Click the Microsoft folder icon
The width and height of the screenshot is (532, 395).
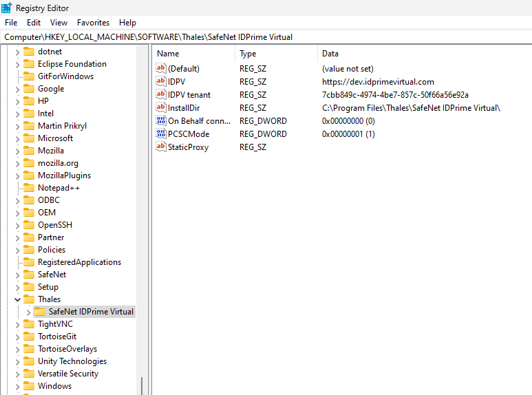click(x=29, y=138)
